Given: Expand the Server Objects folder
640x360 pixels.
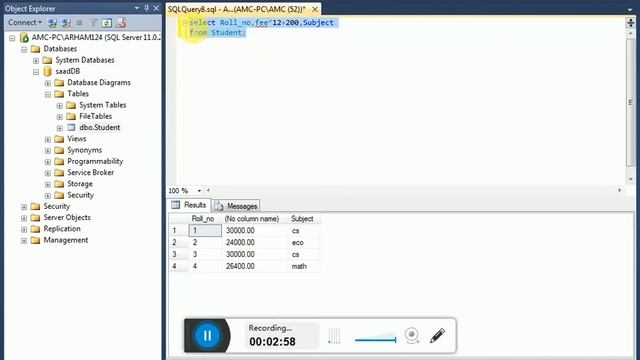Looking at the screenshot, I should [x=24, y=218].
